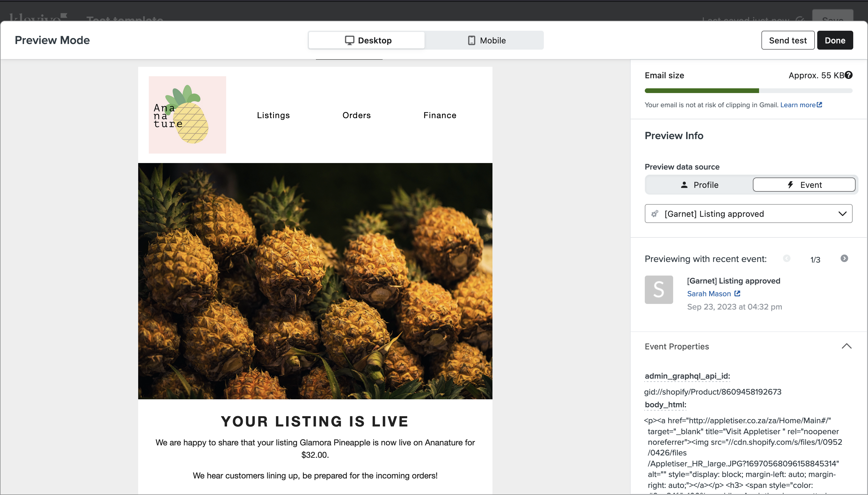Switch preview data source to Profile
868x495 pixels.
[699, 185]
